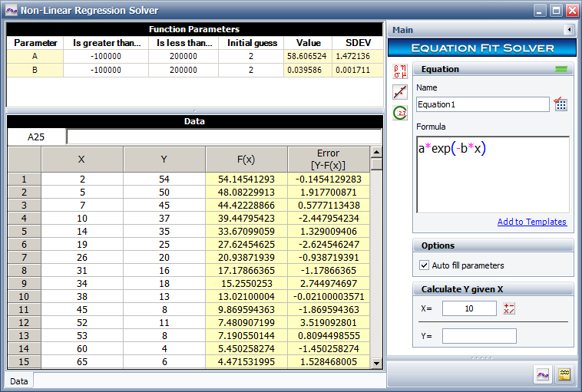582x392 pixels.
Task: Click X value 65 in row 15
Action: point(82,361)
